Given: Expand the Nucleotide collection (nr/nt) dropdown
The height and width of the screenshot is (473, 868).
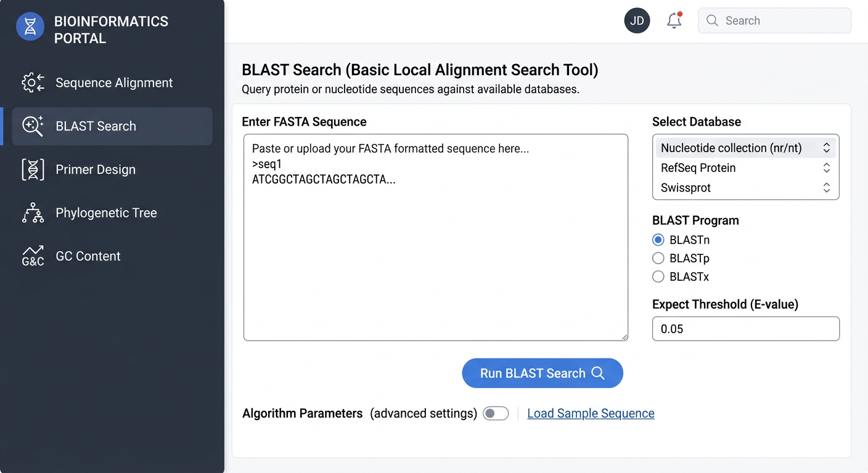Looking at the screenshot, I should point(826,148).
